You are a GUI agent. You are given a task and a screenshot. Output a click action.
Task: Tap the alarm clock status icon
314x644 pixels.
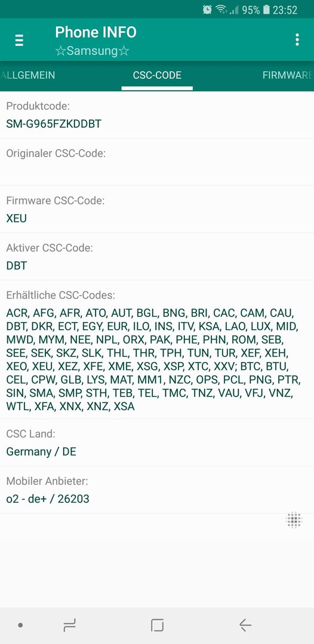(208, 9)
